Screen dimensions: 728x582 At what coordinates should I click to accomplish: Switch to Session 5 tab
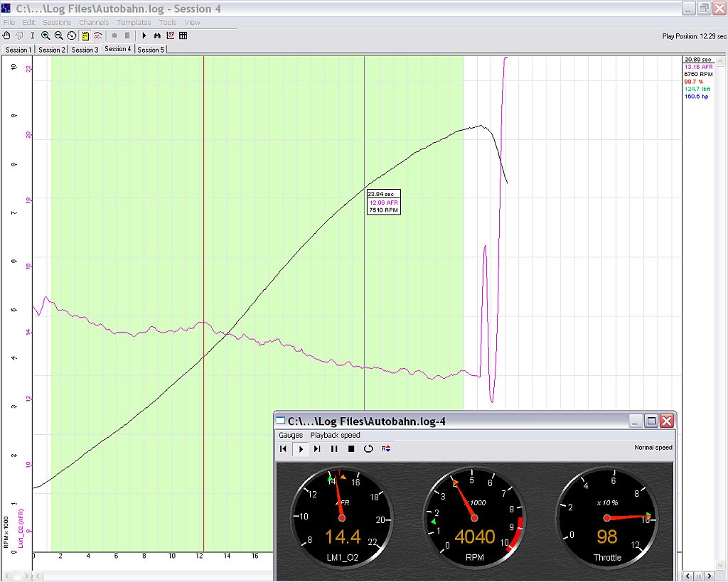(150, 50)
